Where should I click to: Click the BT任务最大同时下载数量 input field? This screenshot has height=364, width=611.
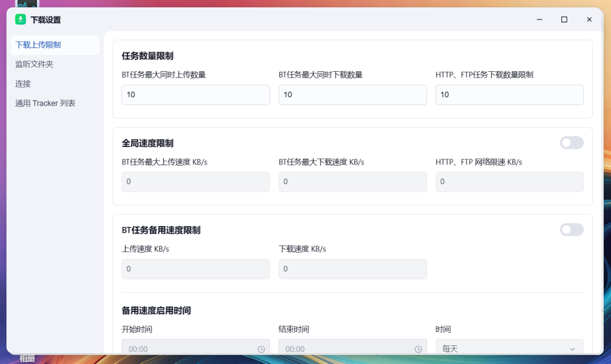tap(352, 94)
